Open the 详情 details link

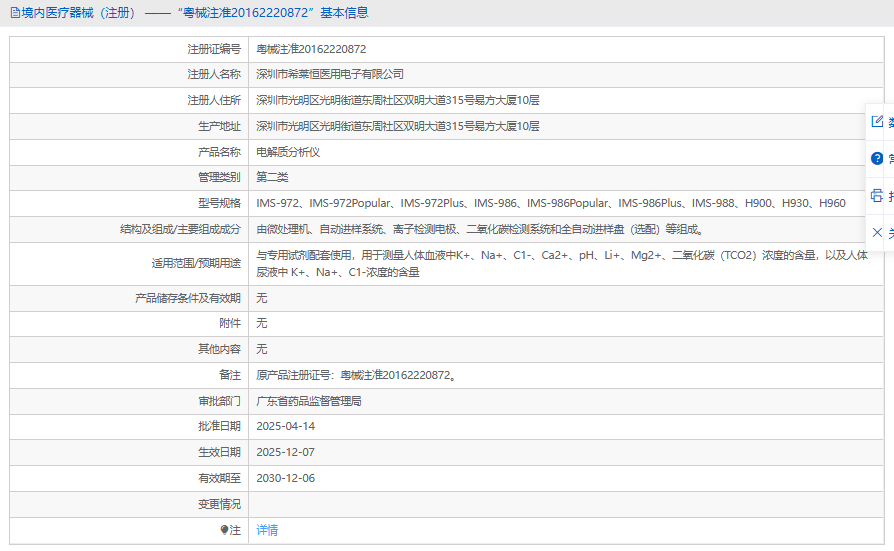[267, 530]
